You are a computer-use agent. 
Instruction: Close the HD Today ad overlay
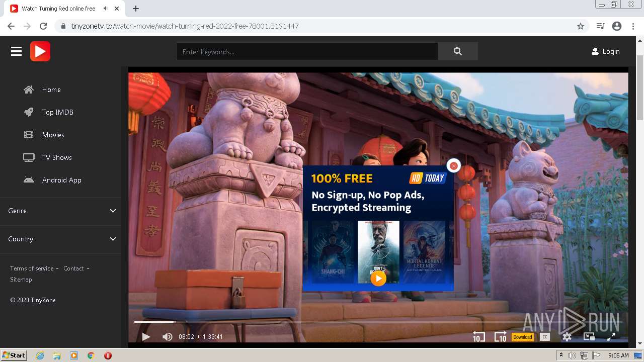(453, 165)
